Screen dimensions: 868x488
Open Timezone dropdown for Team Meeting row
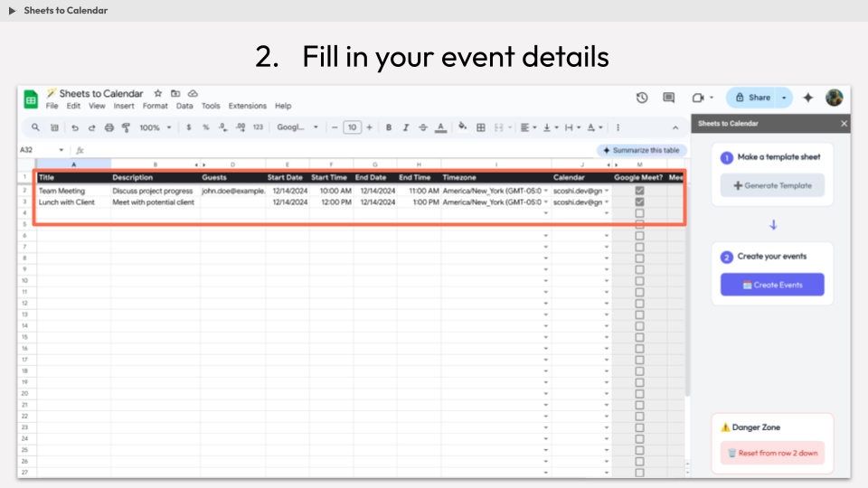pos(546,191)
